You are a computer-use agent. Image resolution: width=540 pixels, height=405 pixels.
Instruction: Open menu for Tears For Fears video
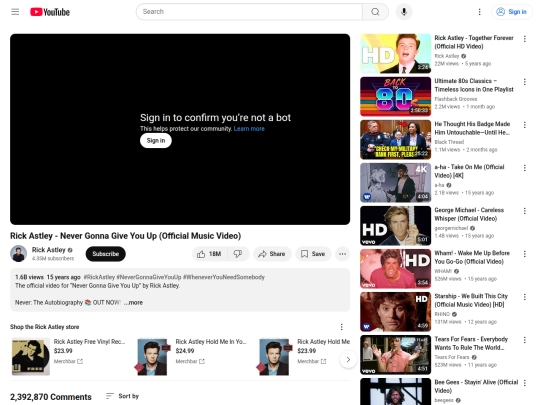(x=525, y=340)
